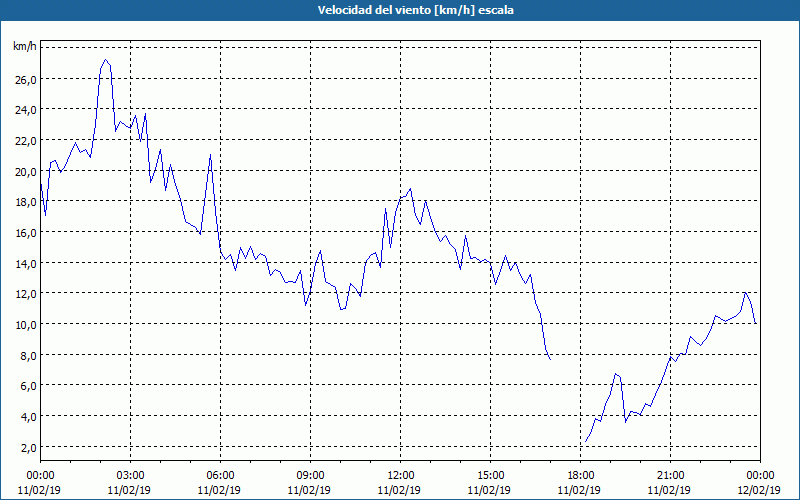
Task: Click the '20,0' y-axis value
Action: pyautogui.click(x=26, y=171)
